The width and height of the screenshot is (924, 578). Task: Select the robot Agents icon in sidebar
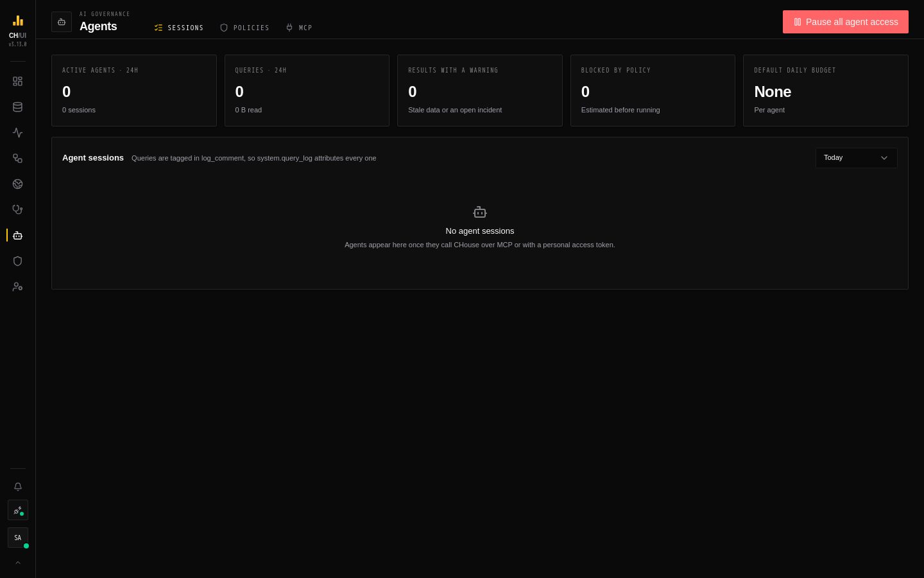[17, 236]
